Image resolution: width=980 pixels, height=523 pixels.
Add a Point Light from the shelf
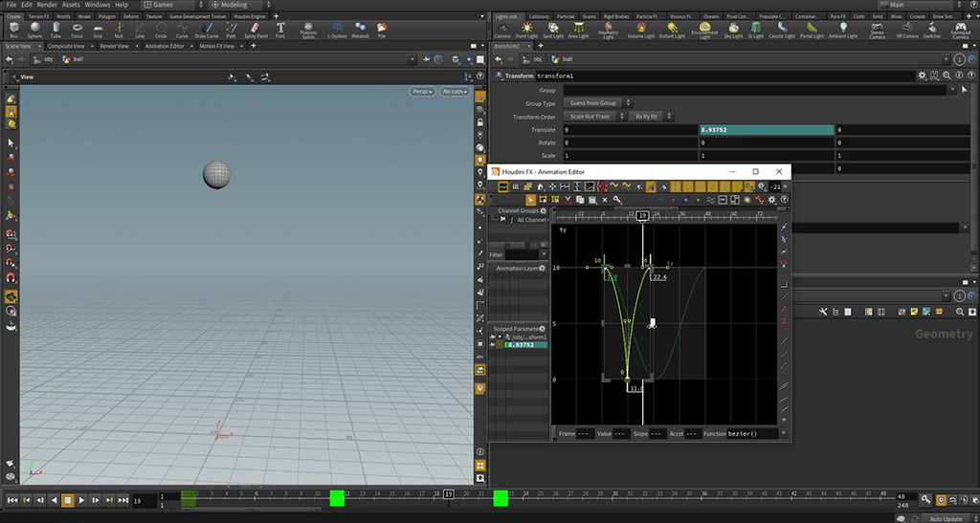(526, 30)
